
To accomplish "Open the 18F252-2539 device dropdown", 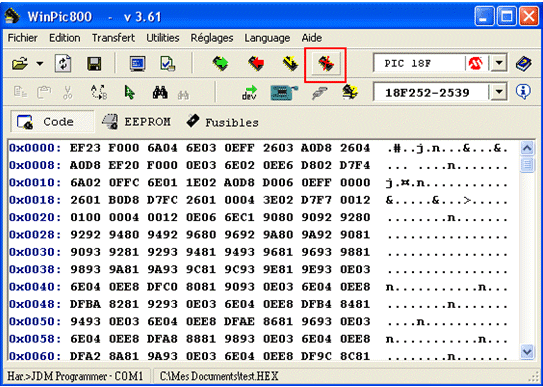I will click(x=499, y=92).
